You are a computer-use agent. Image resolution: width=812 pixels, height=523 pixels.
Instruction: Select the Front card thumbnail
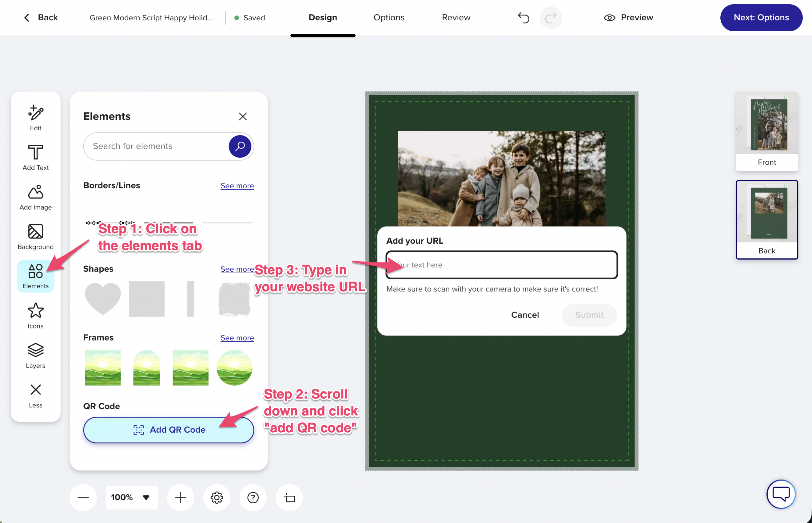click(x=766, y=131)
